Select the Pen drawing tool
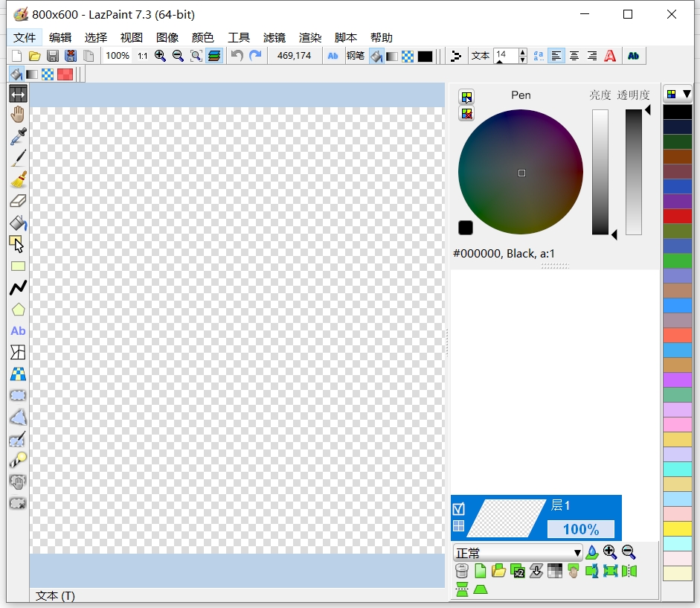Screen dimensions: 700x608 18,158
